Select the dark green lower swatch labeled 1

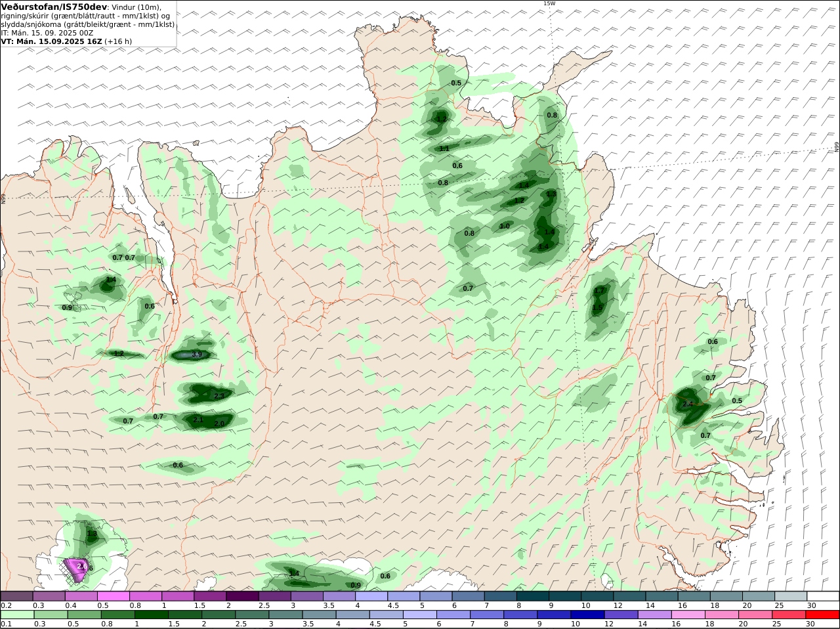click(x=151, y=615)
